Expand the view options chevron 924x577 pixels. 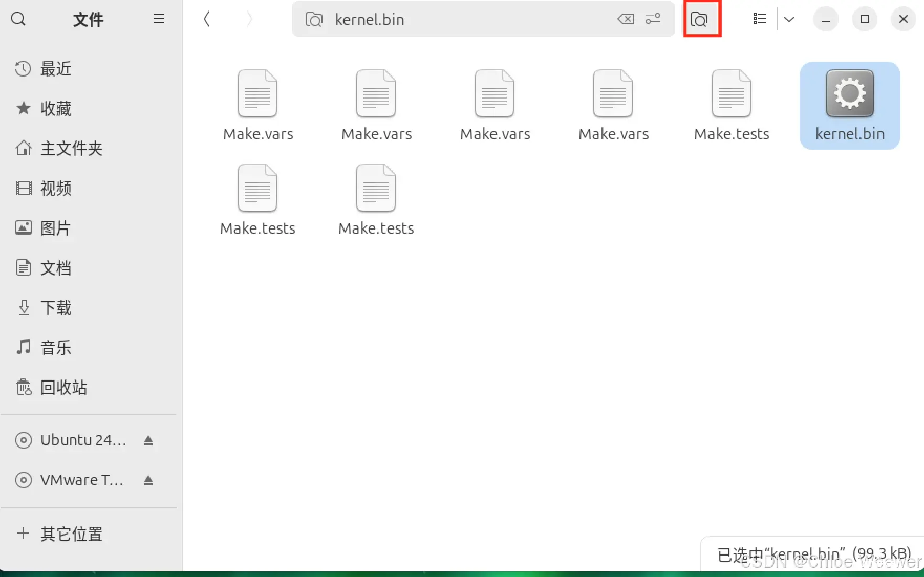pyautogui.click(x=789, y=19)
